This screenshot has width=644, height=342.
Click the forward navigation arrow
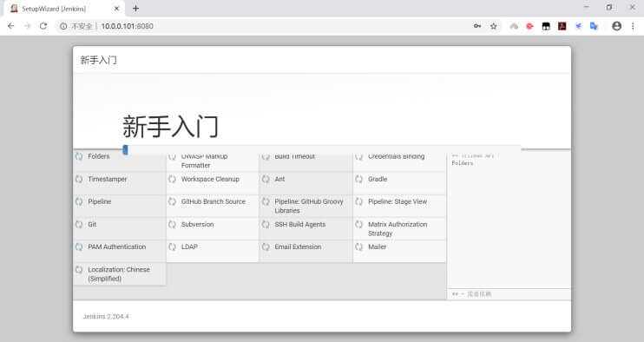(x=27, y=26)
